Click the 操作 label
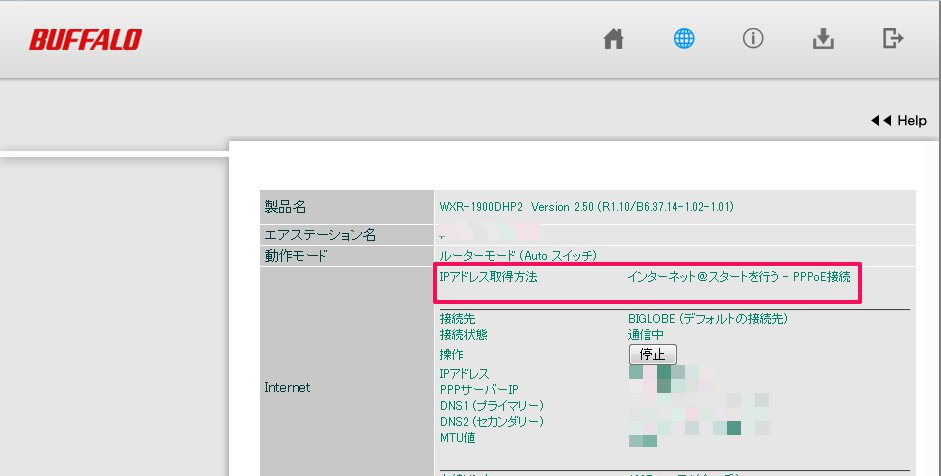941x476 pixels. click(x=451, y=354)
